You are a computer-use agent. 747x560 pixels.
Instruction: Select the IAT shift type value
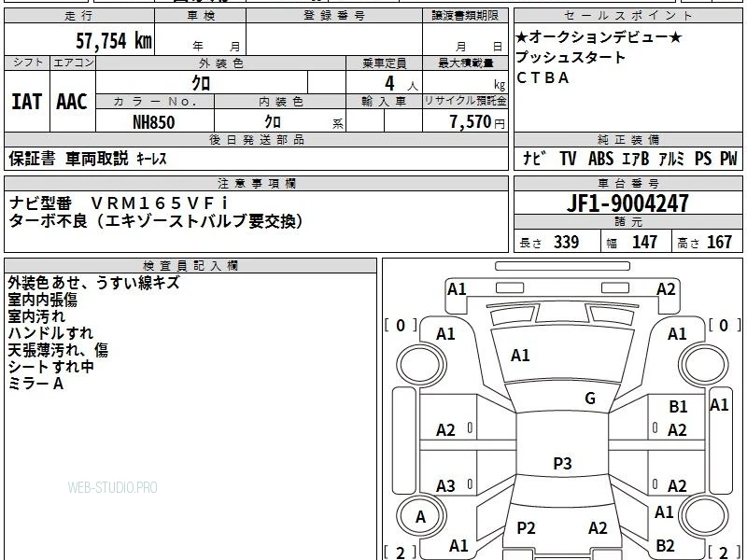(27, 102)
